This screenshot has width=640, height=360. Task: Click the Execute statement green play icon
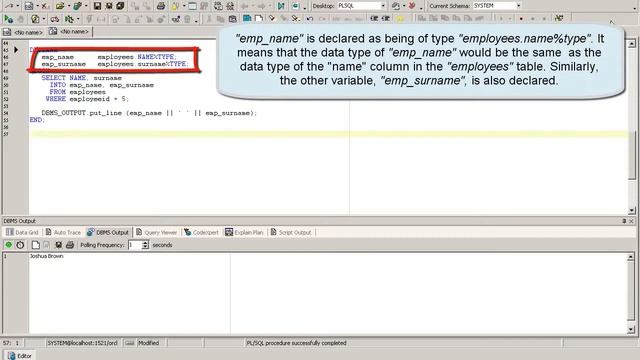[x=8, y=19]
